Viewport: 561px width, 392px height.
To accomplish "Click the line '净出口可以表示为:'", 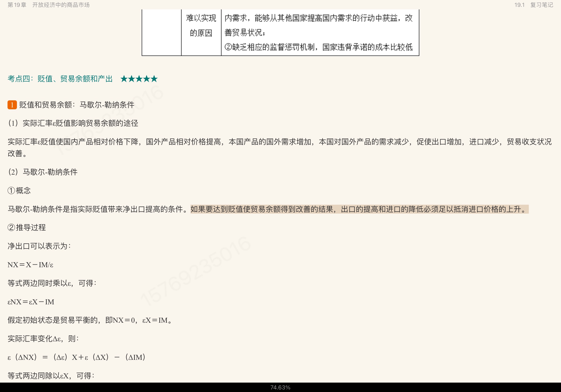I will (39, 246).
